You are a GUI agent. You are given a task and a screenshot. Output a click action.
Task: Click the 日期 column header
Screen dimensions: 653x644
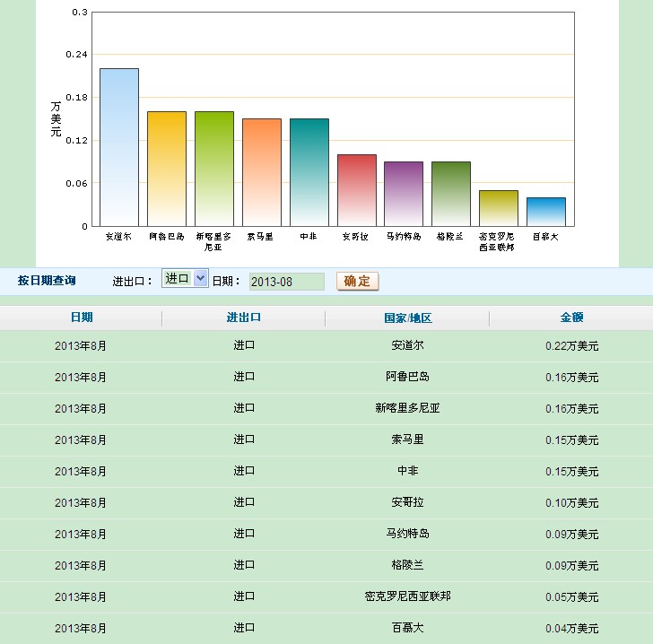click(x=81, y=318)
